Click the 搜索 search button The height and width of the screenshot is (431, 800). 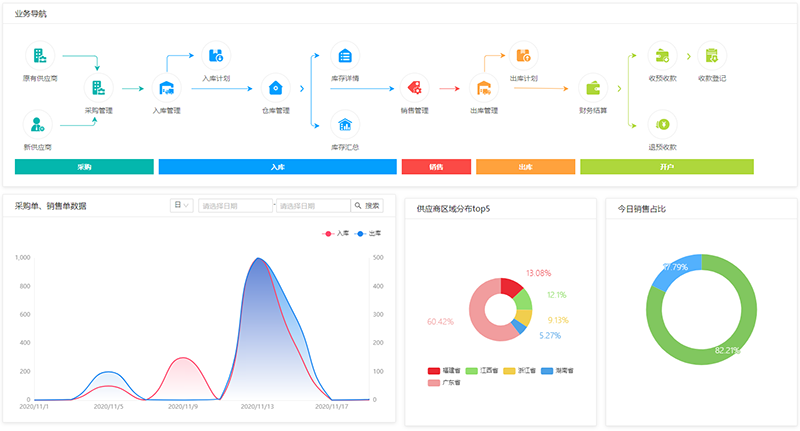coord(368,206)
